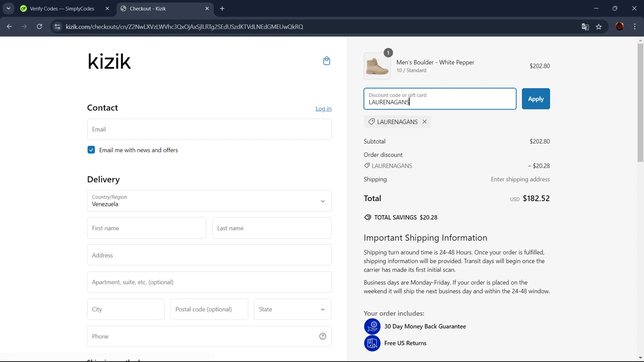This screenshot has width=644, height=362.
Task: Remove the LAURENAGANS discount code tag
Action: [x=424, y=122]
